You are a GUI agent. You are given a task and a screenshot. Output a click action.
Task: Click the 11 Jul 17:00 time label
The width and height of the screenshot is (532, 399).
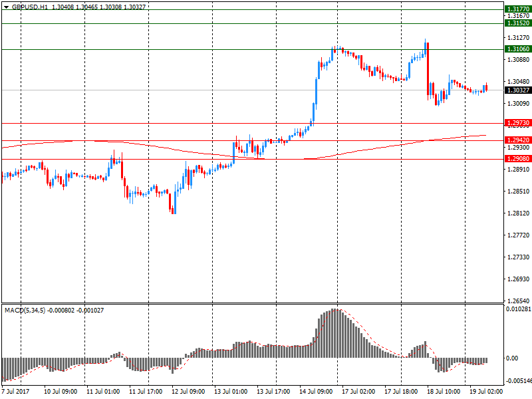(x=146, y=391)
